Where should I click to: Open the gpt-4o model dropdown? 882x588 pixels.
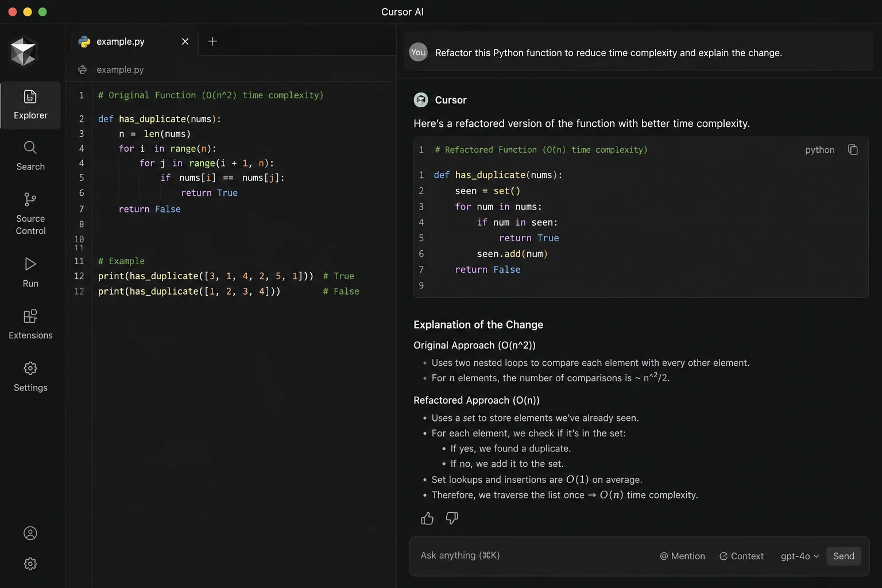coord(799,556)
